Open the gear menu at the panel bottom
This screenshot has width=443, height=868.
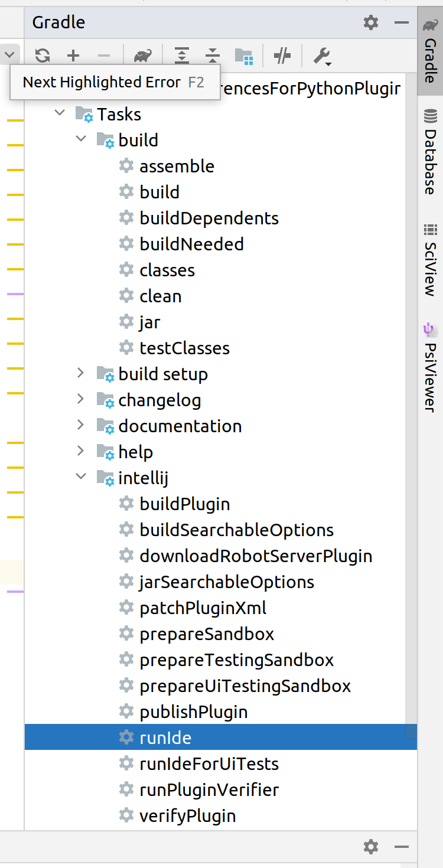click(x=370, y=846)
